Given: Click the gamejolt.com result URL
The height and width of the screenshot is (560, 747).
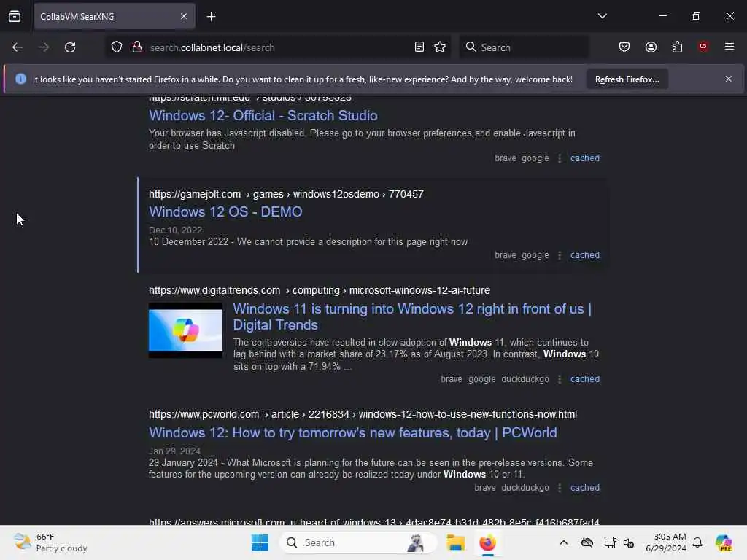Looking at the screenshot, I should (x=286, y=194).
